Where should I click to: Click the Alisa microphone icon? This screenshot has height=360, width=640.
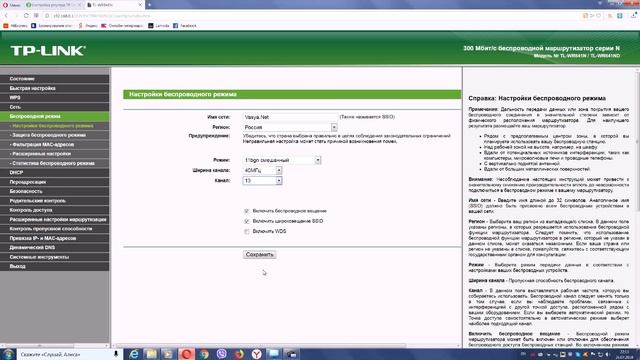[116, 354]
